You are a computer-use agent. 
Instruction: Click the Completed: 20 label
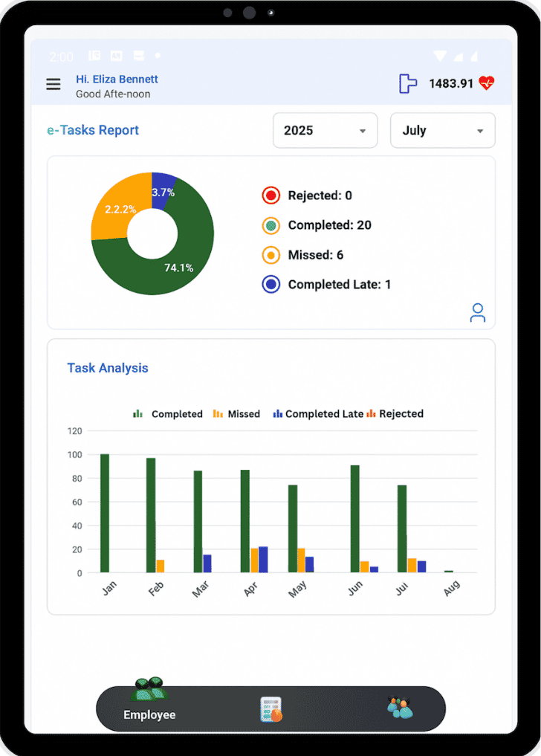click(330, 225)
